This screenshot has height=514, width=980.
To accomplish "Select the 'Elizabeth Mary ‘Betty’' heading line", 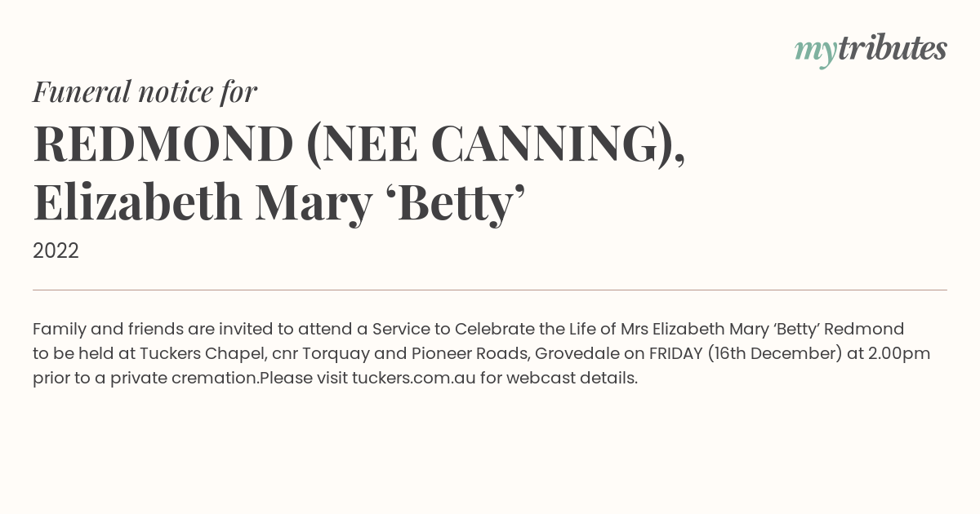I will point(278,202).
